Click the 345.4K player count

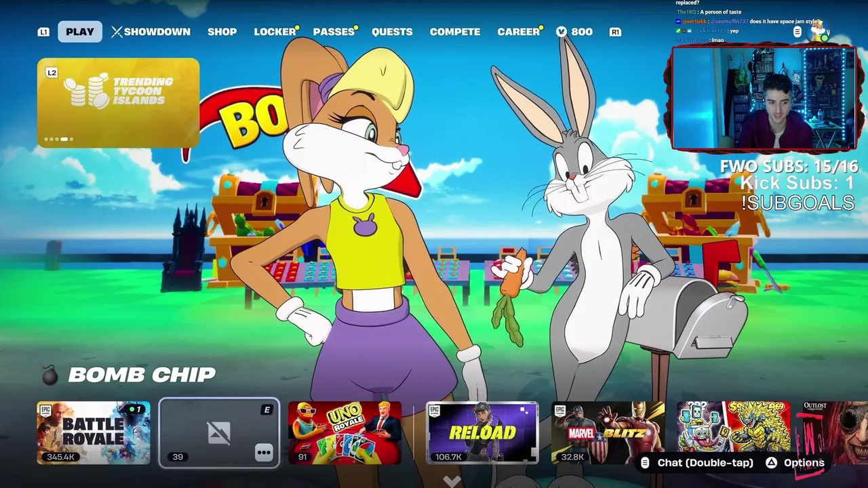tap(60, 457)
